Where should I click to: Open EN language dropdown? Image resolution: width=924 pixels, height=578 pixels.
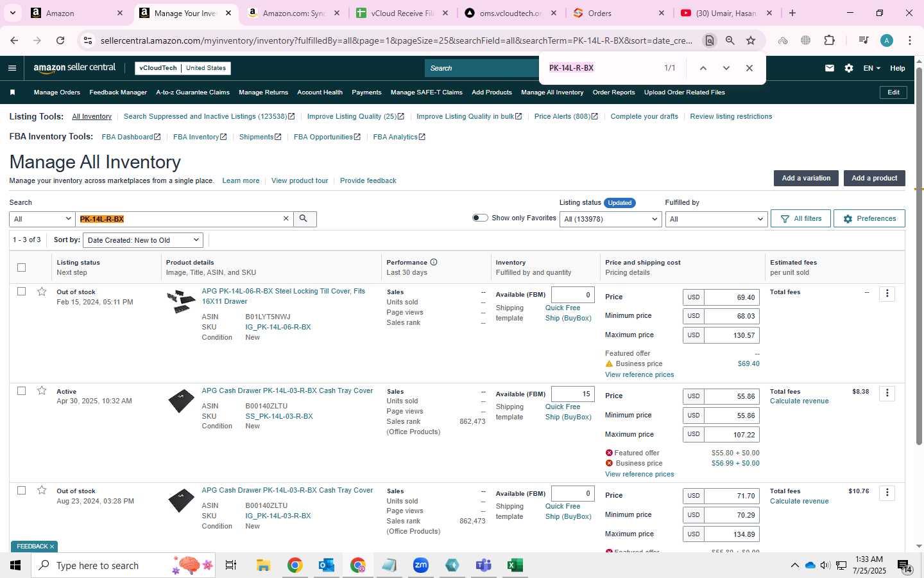871,68
